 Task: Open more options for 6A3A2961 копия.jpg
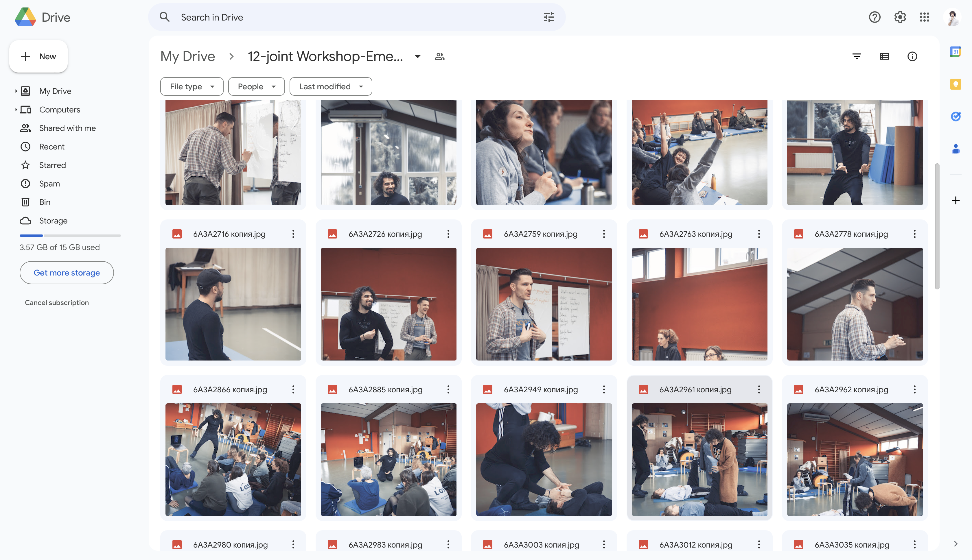click(x=759, y=389)
